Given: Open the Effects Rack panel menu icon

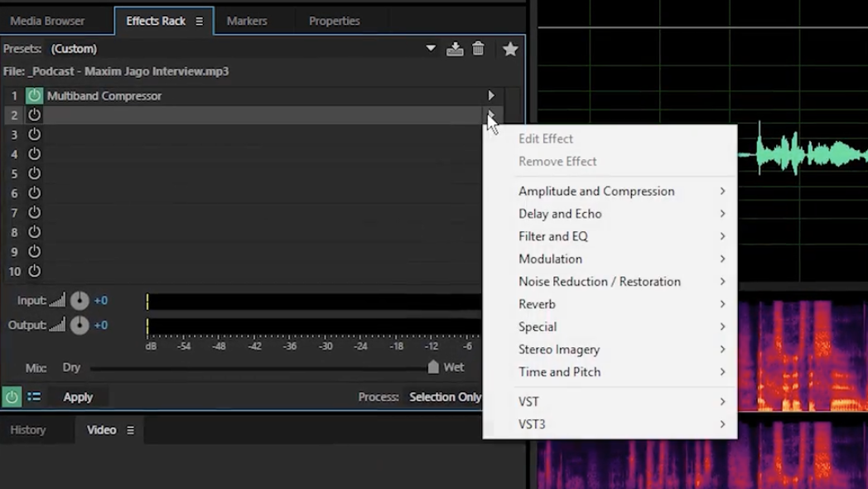Looking at the screenshot, I should tap(200, 21).
